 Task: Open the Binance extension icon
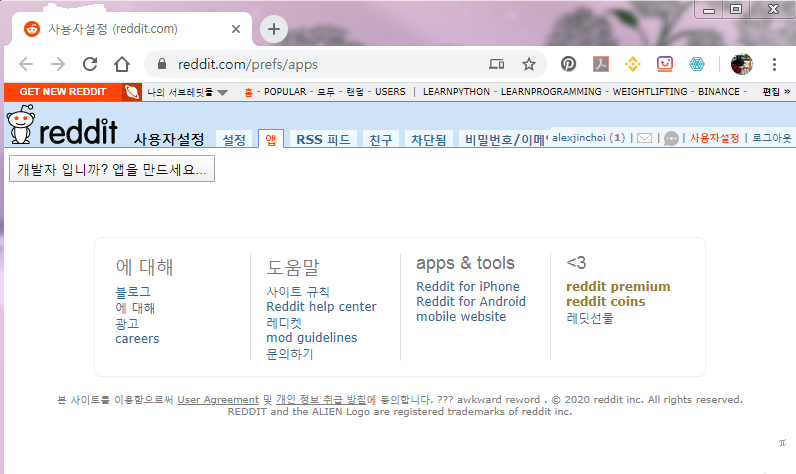click(x=633, y=64)
